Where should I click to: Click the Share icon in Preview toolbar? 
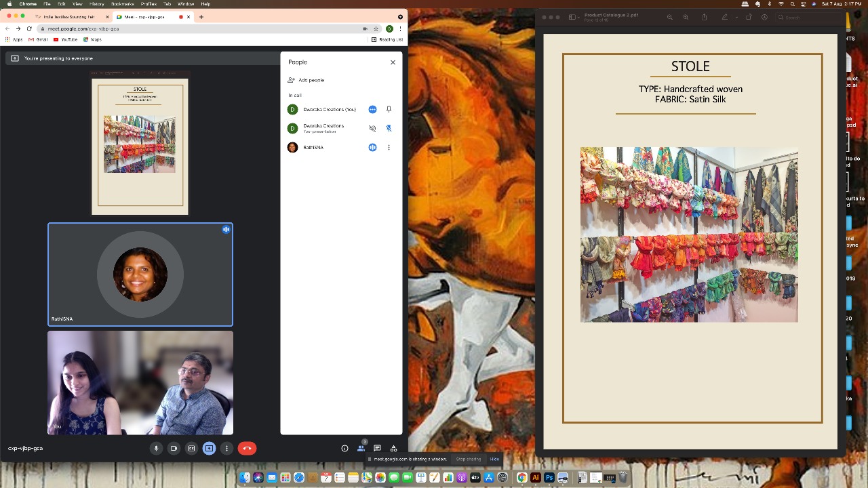(704, 17)
